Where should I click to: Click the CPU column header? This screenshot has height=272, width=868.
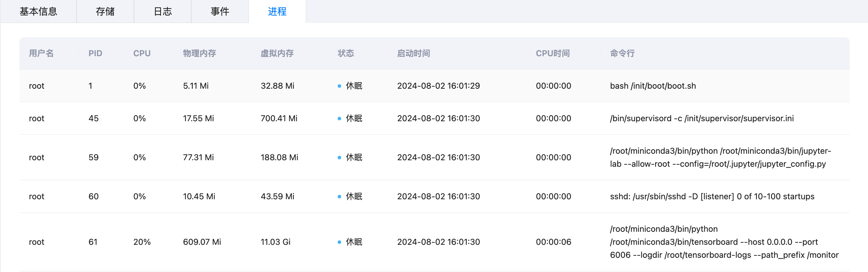(x=142, y=53)
